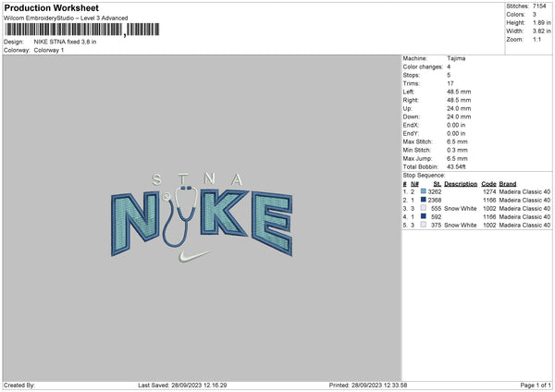Click the design name 'NIKE STNA fixed 3,8 in'
Screen dimensions: 555x392
point(65,42)
